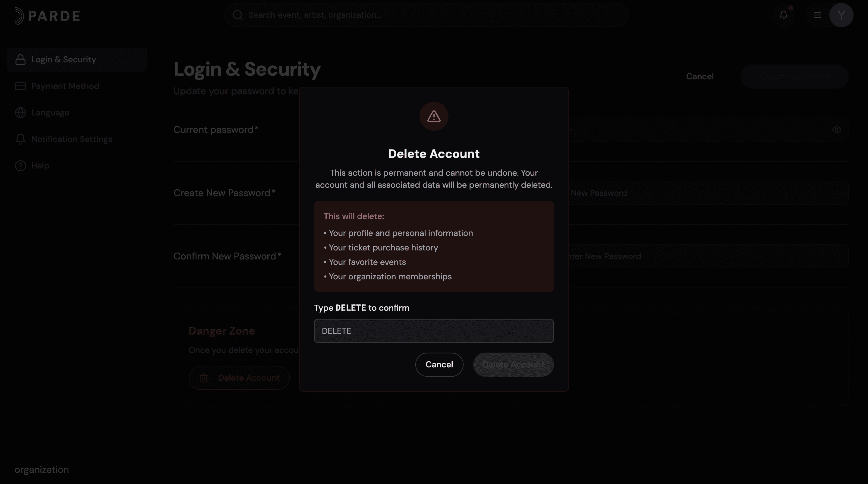
Task: Toggle current password visibility eye icon
Action: pos(836,130)
